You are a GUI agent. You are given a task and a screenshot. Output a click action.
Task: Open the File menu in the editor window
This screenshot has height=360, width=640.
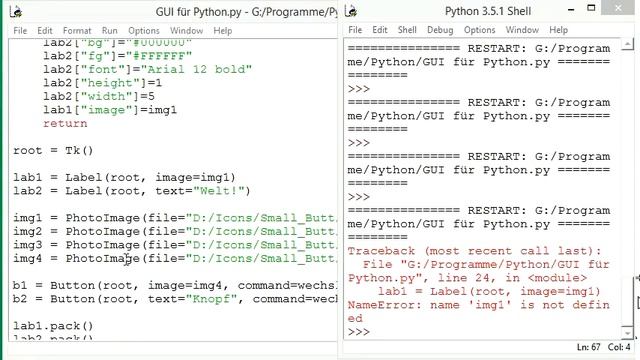[x=20, y=31]
